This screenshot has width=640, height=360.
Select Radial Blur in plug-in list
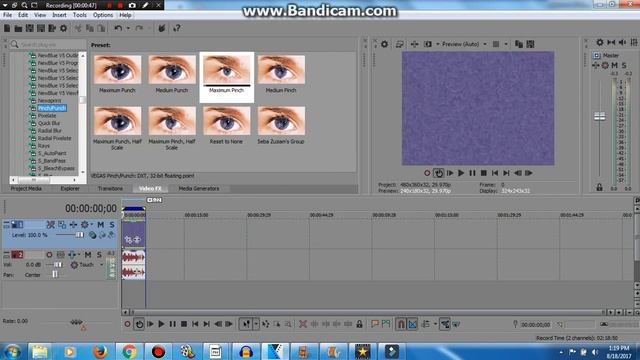coord(49,131)
